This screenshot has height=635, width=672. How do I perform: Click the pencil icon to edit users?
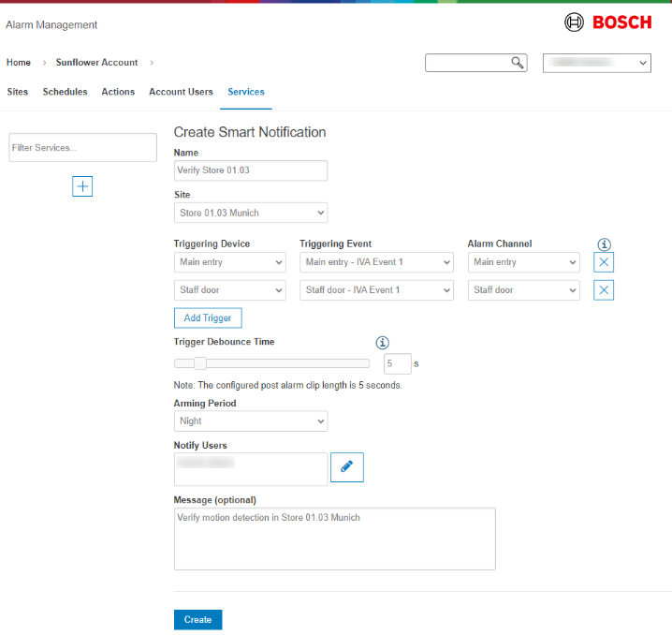[346, 466]
